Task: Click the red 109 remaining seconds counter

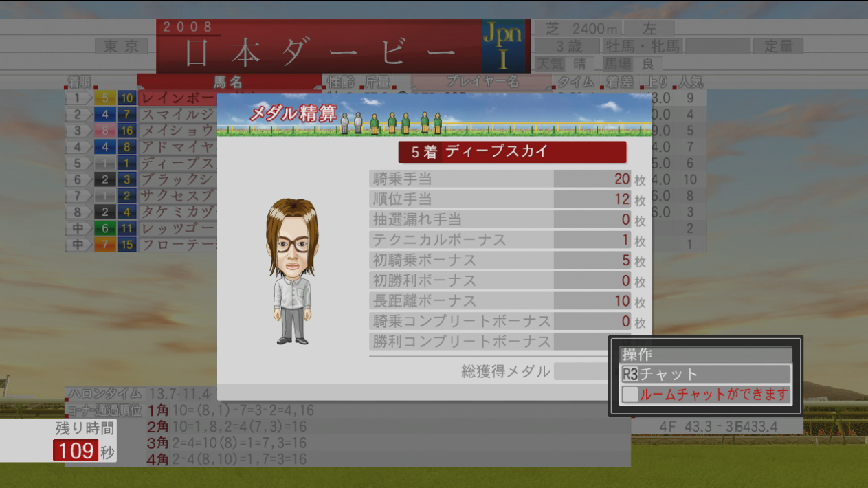Action: [76, 451]
